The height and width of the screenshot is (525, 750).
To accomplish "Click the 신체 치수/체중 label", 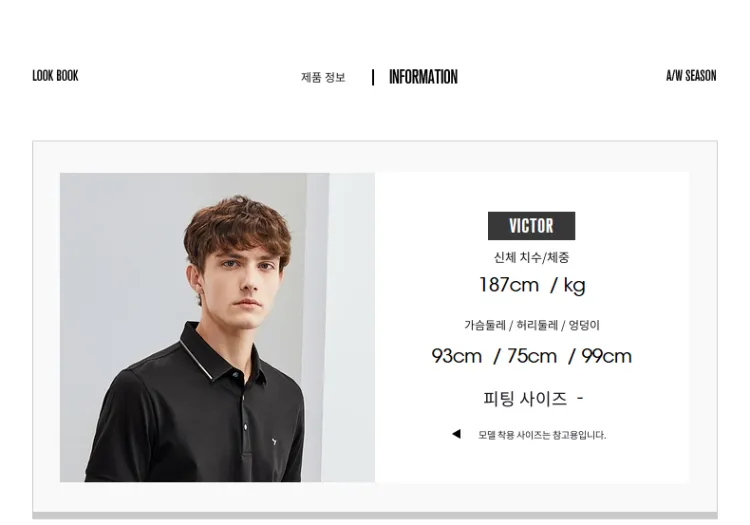I will tap(531, 257).
